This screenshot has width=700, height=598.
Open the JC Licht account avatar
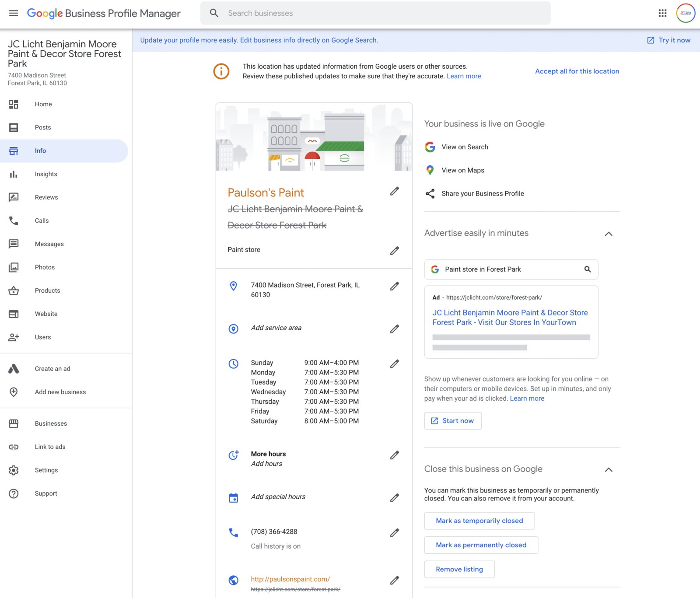pos(686,13)
